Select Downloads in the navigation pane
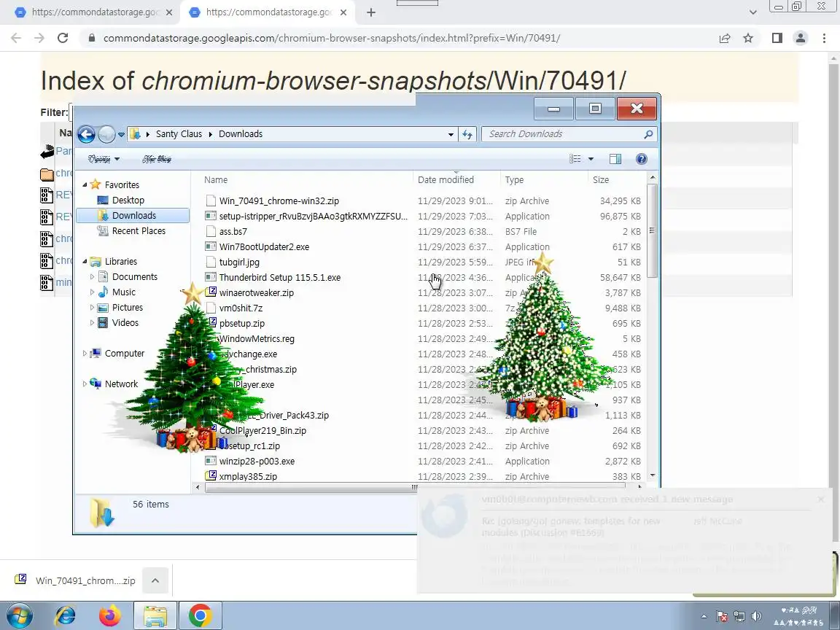 133,215
